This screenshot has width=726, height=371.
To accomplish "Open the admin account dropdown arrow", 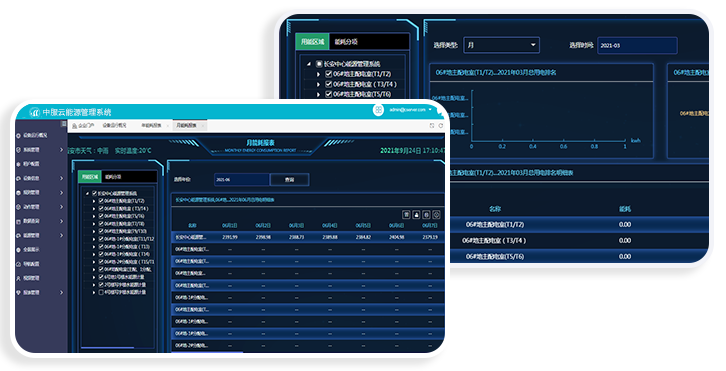I will coord(431,110).
